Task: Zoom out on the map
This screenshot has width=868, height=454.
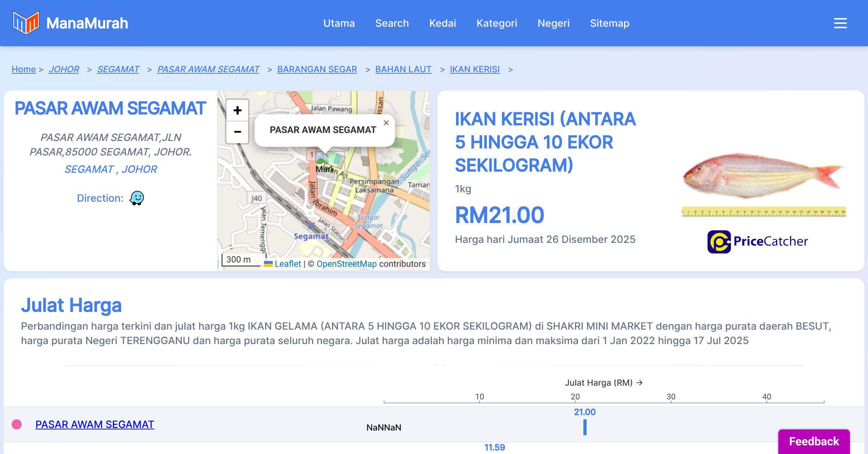Action: tap(237, 132)
